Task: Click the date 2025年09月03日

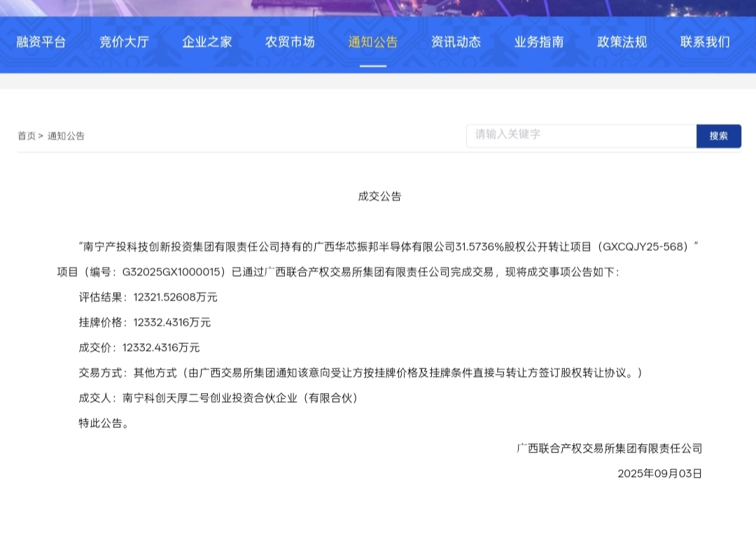Action: [659, 474]
